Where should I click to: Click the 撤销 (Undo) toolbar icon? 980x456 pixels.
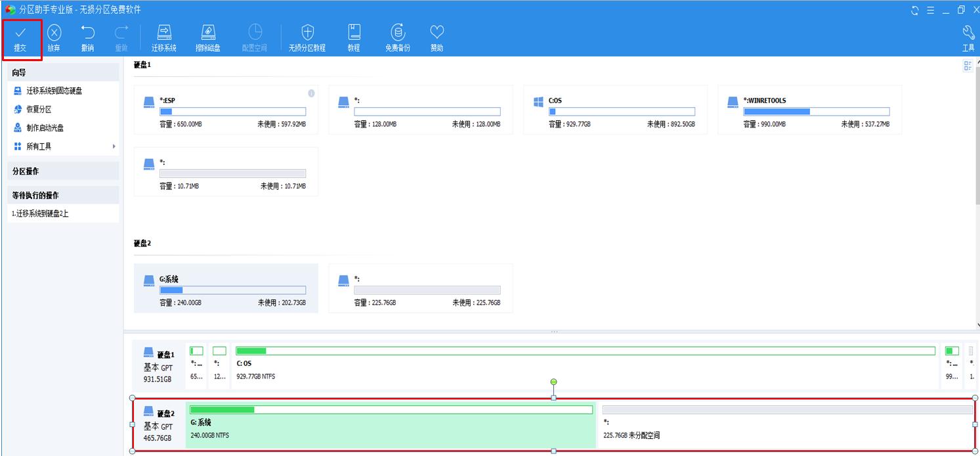(x=87, y=39)
